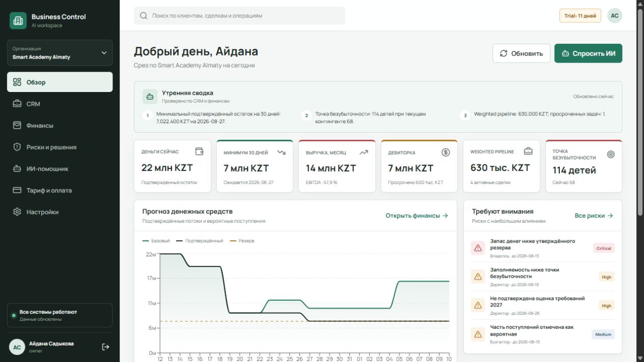
Task: Focus the search field for clients and deals
Action: pyautogui.click(x=239, y=16)
